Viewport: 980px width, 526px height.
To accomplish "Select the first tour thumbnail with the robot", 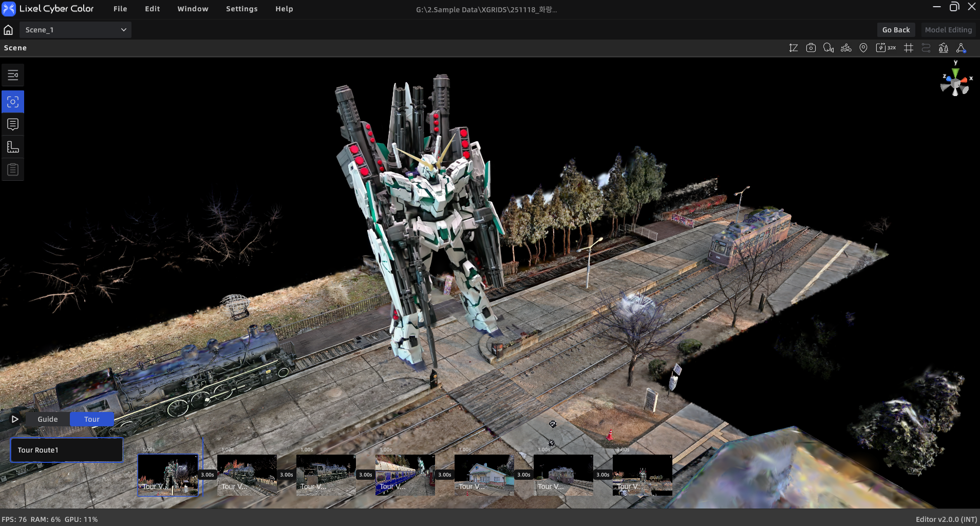I will click(168, 475).
